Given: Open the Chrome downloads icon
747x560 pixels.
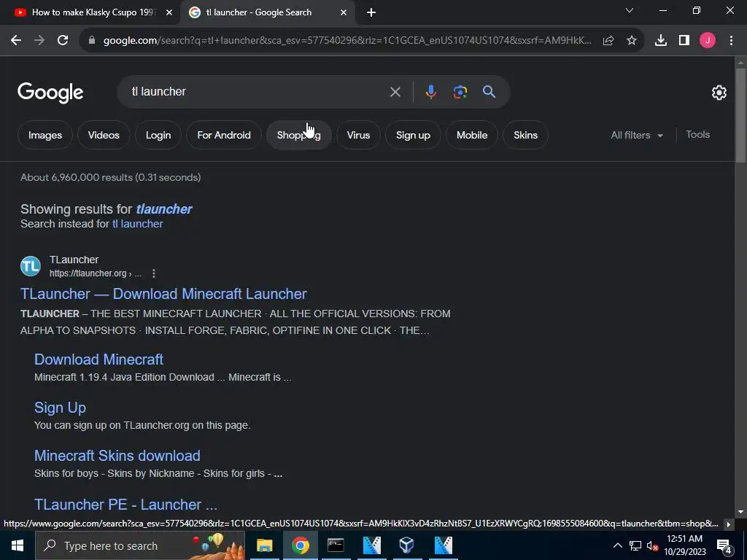Looking at the screenshot, I should pyautogui.click(x=661, y=41).
